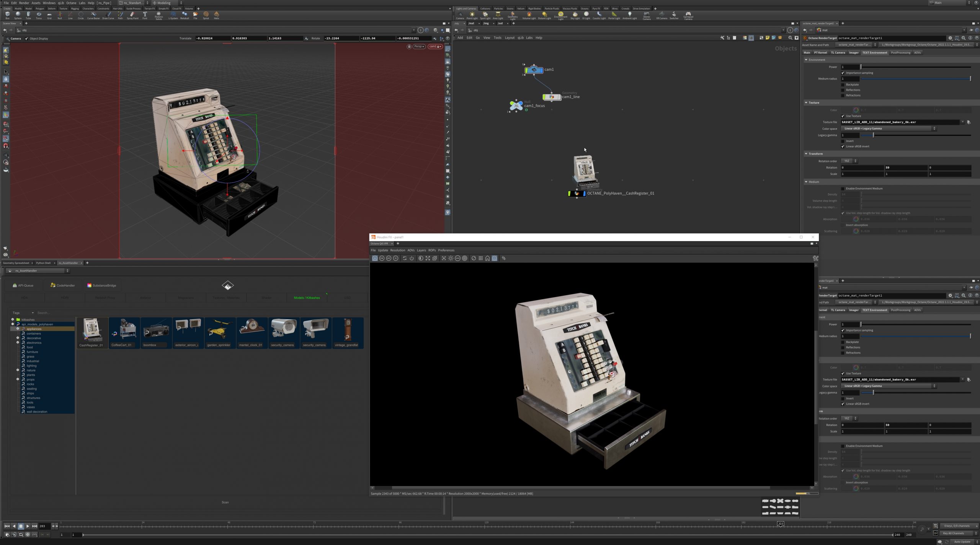Image resolution: width=980 pixels, height=545 pixels.
Task: Create an L-System from the shelf
Action: pos(173,15)
